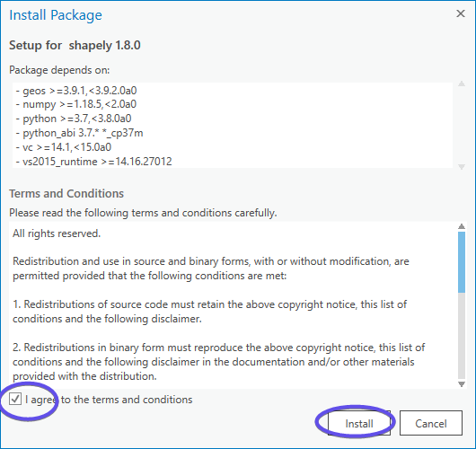The height and width of the screenshot is (449, 476).
Task: Click condition 1 about source code redistributions
Action: pyautogui.click(x=210, y=312)
